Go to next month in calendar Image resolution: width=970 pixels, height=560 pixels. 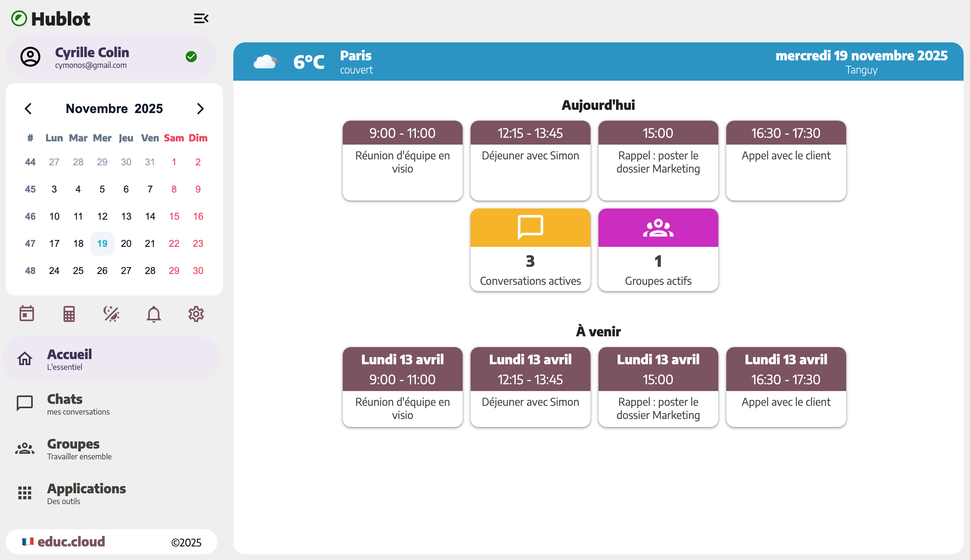200,109
